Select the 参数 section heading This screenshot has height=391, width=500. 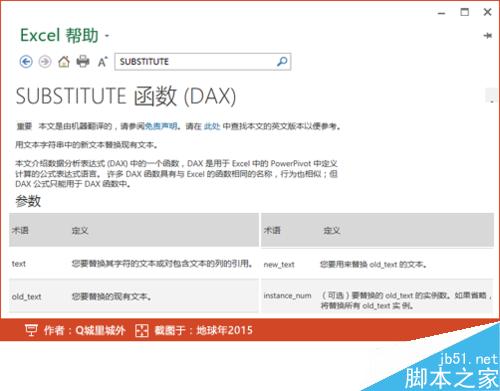[x=28, y=201]
